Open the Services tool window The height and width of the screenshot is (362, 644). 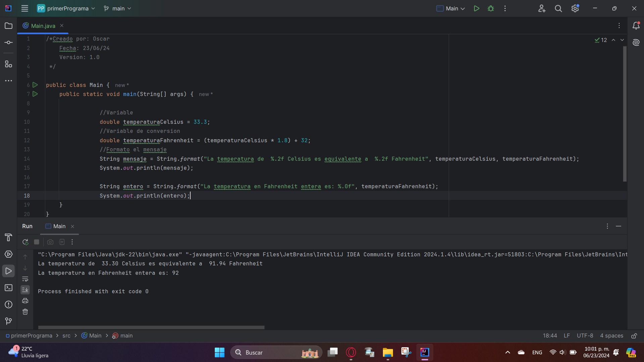click(x=8, y=254)
